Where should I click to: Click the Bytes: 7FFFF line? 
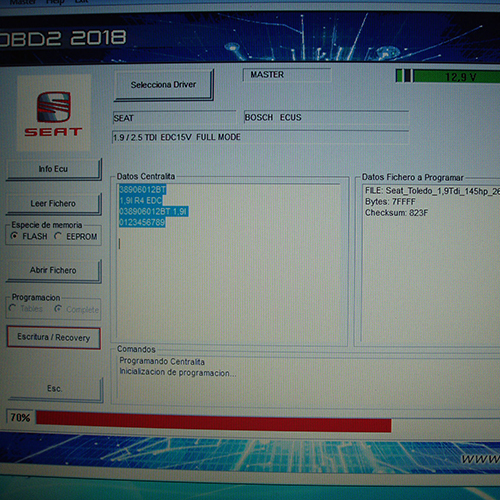pyautogui.click(x=390, y=202)
